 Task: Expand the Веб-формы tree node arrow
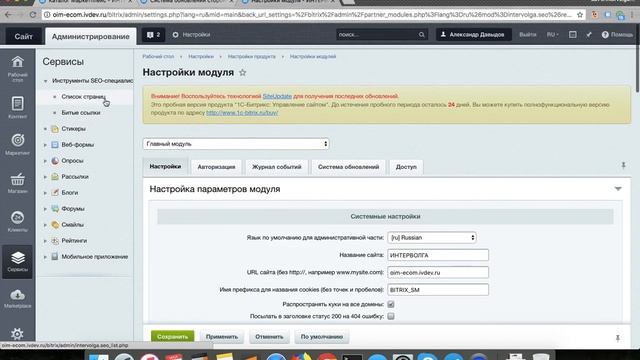45,145
